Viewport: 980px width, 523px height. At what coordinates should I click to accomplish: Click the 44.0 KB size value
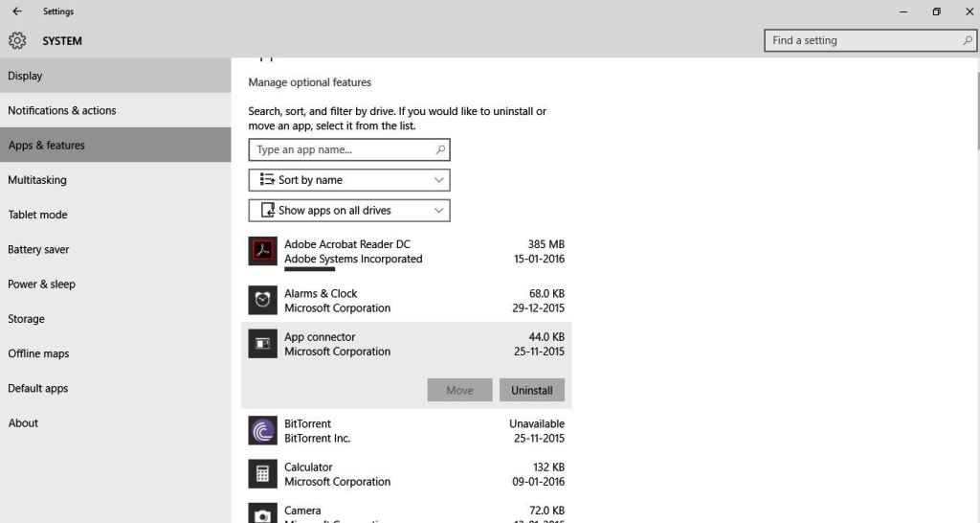(x=546, y=336)
